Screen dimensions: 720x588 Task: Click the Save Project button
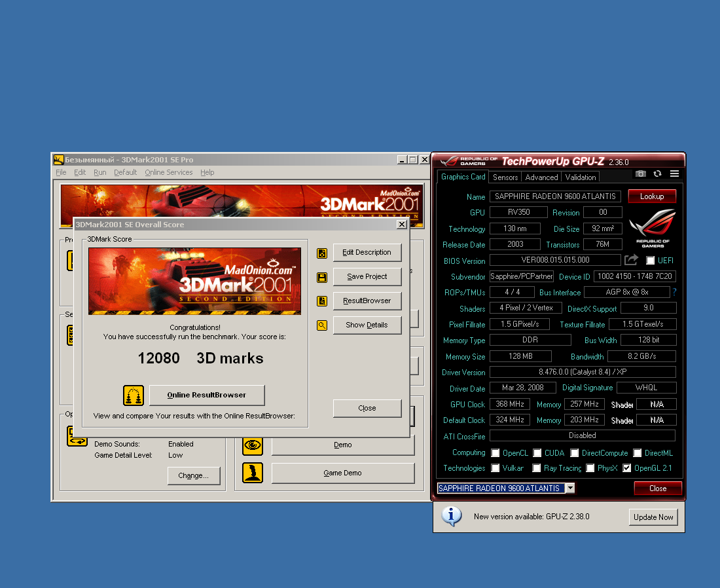point(367,276)
